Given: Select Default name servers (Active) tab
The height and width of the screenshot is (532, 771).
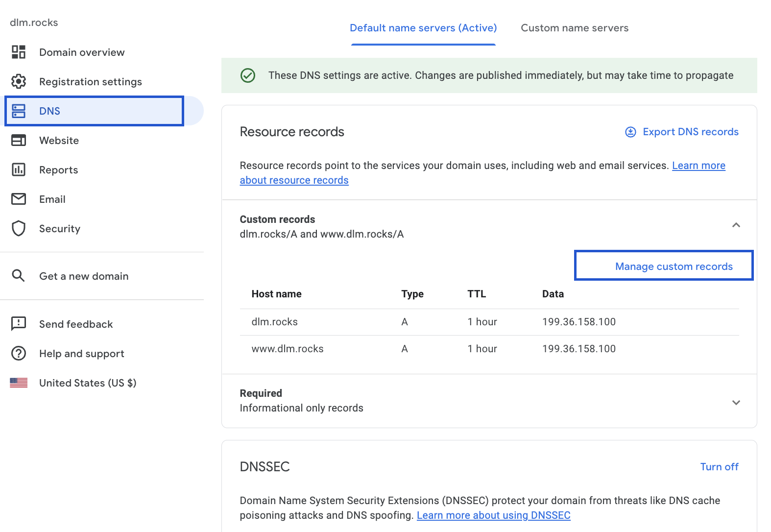Looking at the screenshot, I should point(423,28).
